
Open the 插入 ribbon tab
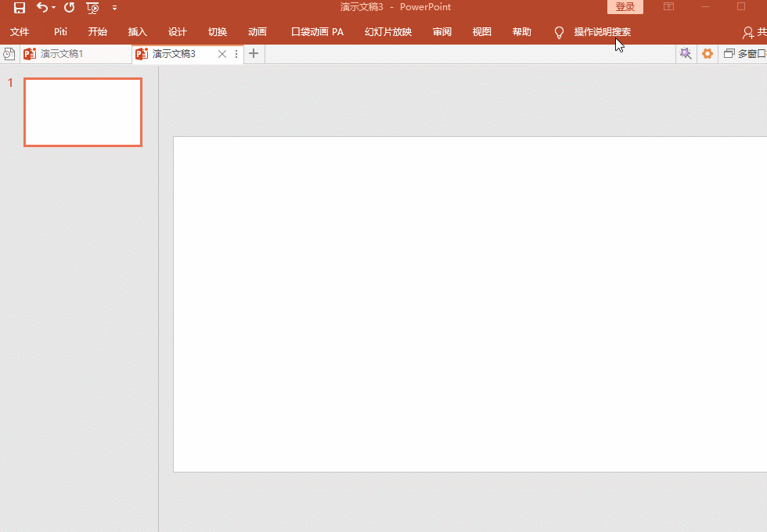[138, 32]
